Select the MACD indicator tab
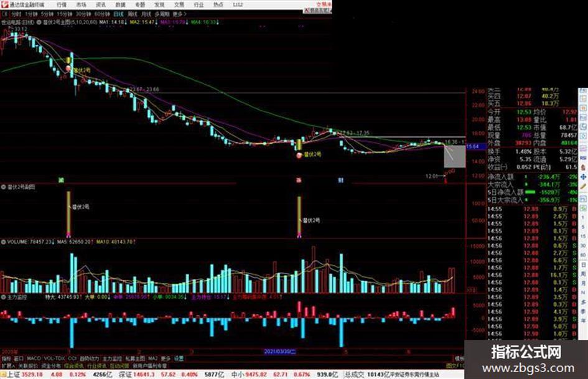This screenshot has width=588, height=379. [x=34, y=358]
